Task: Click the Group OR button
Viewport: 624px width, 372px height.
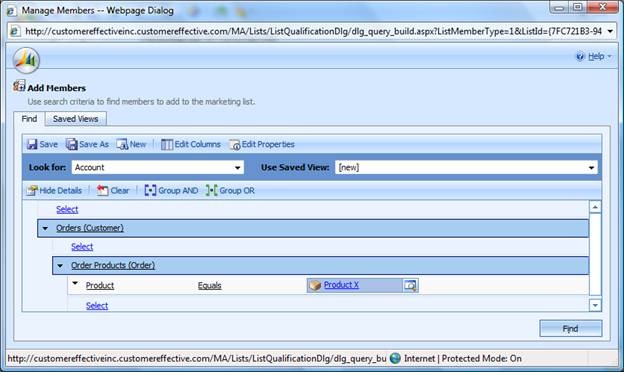Action: (230, 191)
